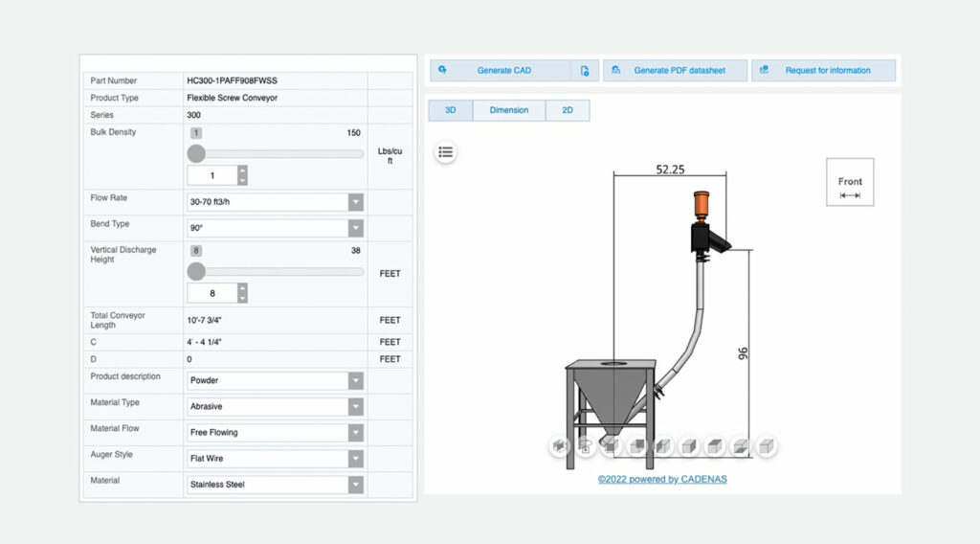Click the Bulk Density number field
The height and width of the screenshot is (544, 980).
[212, 175]
